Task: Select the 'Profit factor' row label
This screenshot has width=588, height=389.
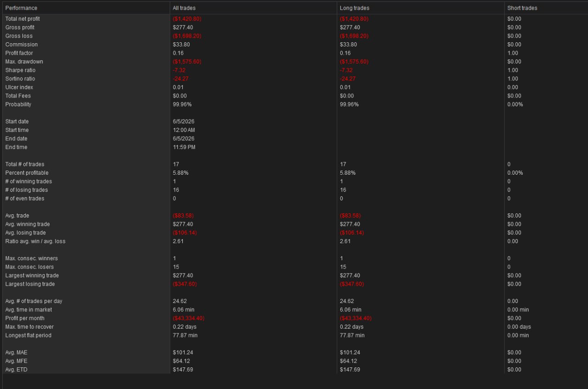Action: (19, 53)
